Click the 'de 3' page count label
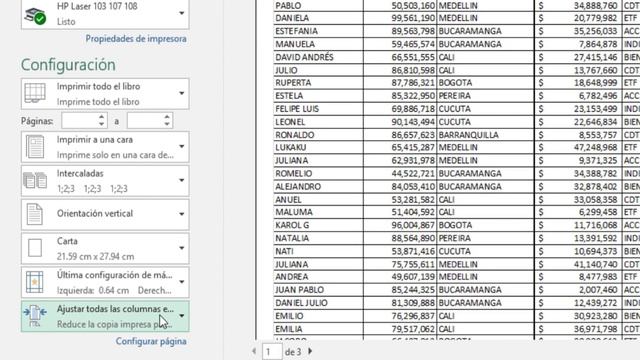Viewport: 640px width, 360px height. [x=293, y=351]
